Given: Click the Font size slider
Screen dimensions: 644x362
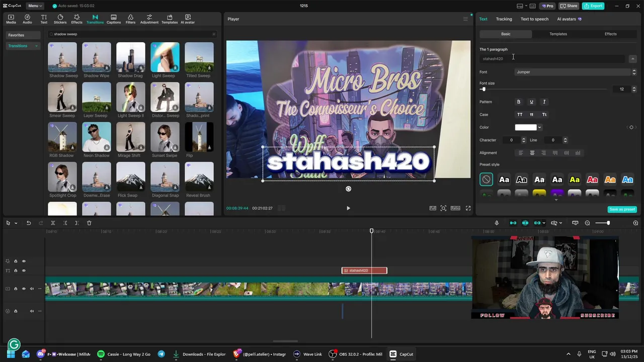Looking at the screenshot, I should click(543, 89).
